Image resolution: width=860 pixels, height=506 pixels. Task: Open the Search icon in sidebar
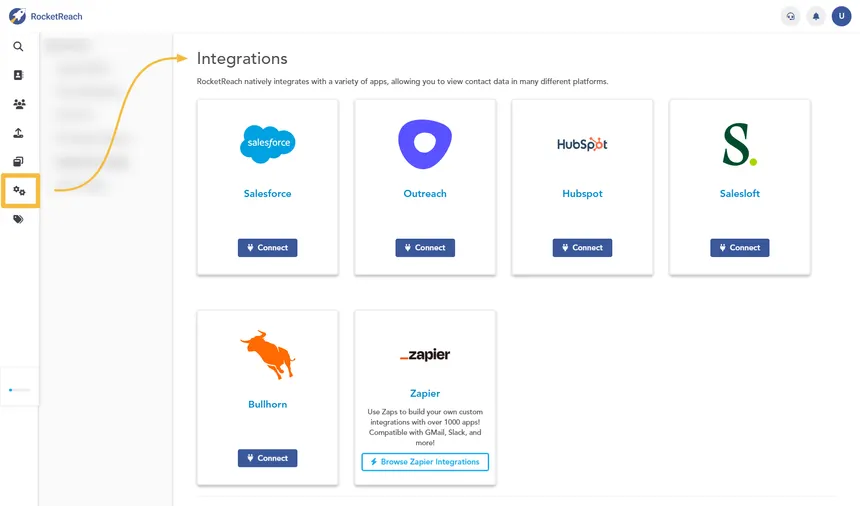tap(18, 47)
